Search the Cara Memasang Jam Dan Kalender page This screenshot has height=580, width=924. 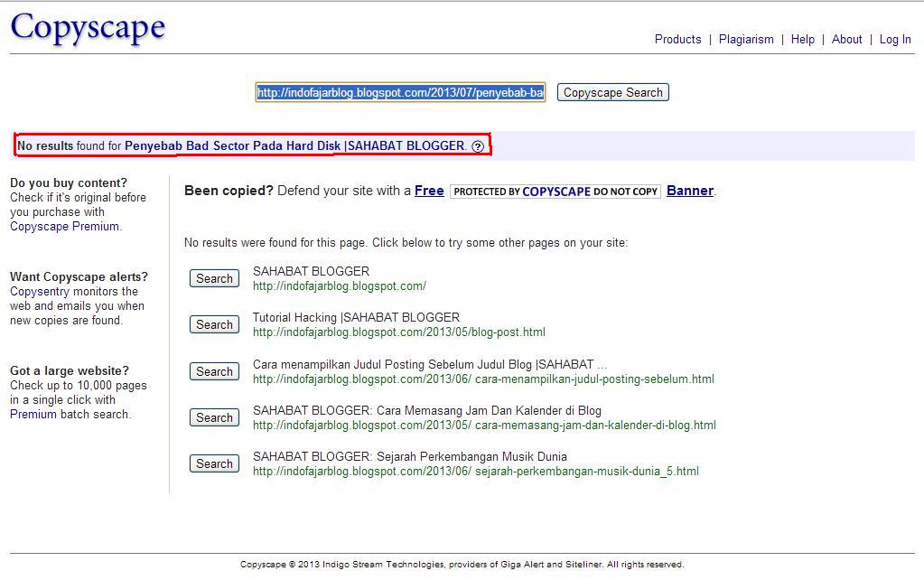point(214,417)
